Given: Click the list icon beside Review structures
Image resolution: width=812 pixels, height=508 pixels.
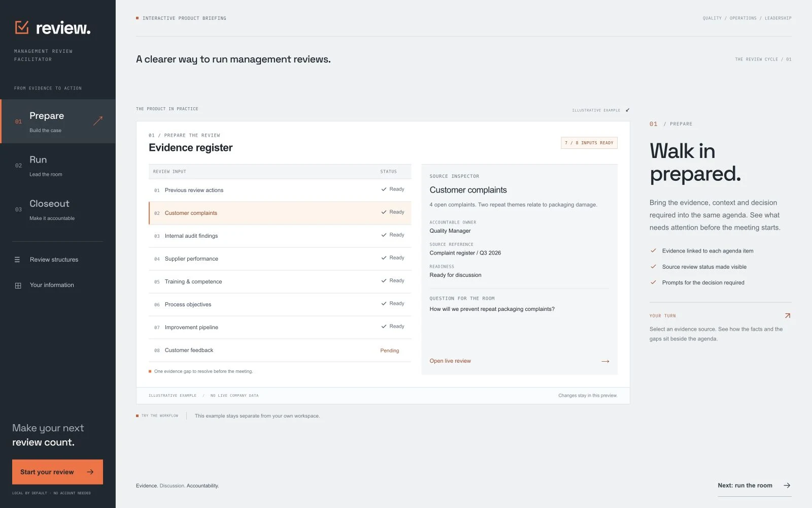Looking at the screenshot, I should coord(17,260).
